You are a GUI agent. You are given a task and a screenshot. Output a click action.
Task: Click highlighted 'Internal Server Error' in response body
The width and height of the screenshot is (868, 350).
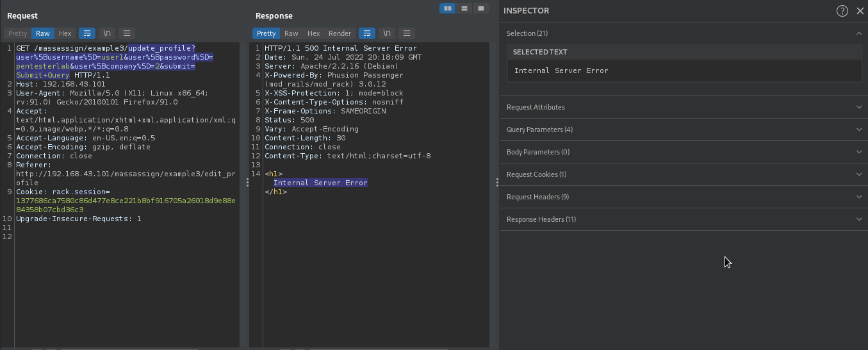tap(320, 183)
